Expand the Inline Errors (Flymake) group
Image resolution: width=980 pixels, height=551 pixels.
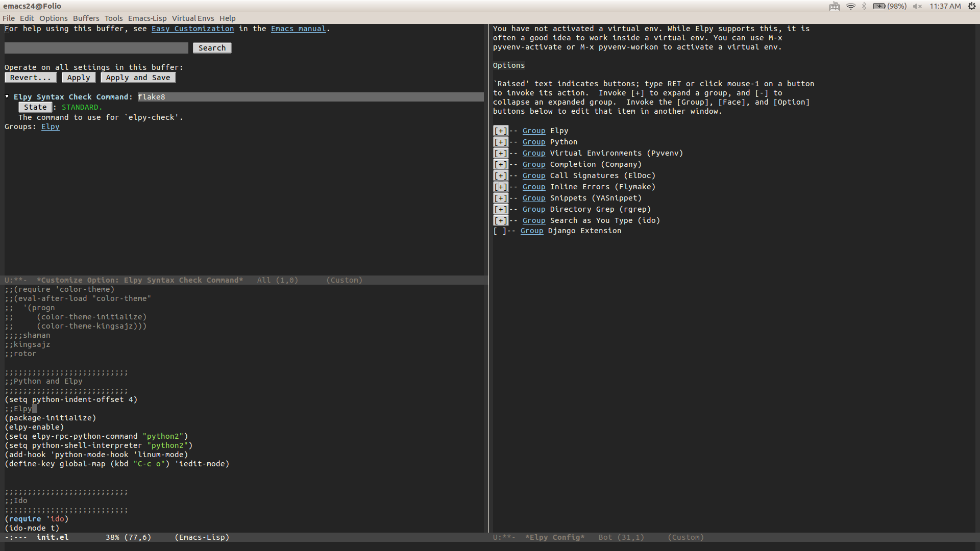tap(501, 187)
